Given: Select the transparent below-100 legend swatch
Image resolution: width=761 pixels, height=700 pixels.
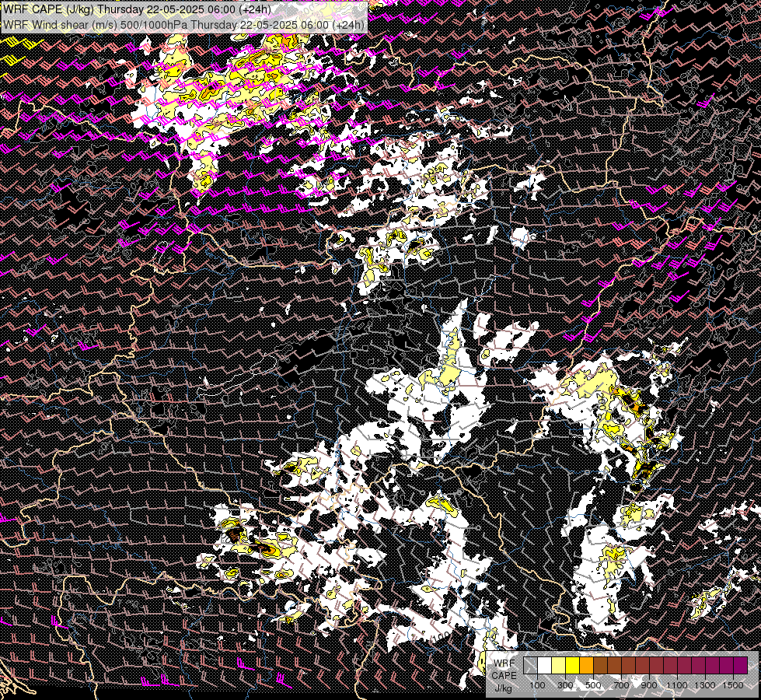Looking at the screenshot, I should click(x=530, y=665).
